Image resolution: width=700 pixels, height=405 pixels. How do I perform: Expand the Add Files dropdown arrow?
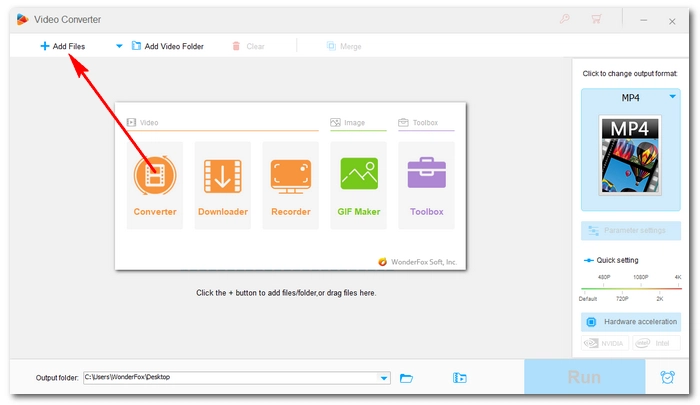119,46
